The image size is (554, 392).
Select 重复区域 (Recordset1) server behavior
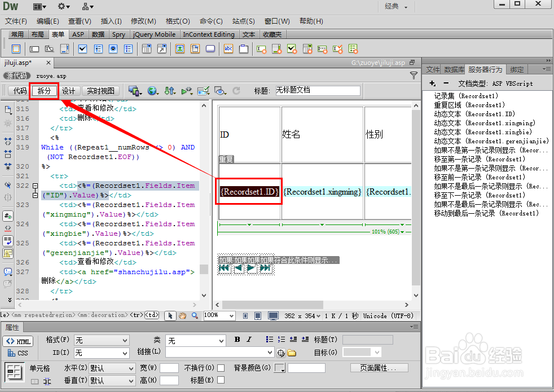click(469, 105)
